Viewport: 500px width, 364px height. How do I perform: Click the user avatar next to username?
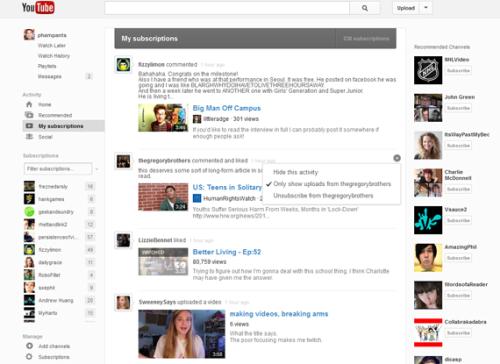click(x=29, y=34)
